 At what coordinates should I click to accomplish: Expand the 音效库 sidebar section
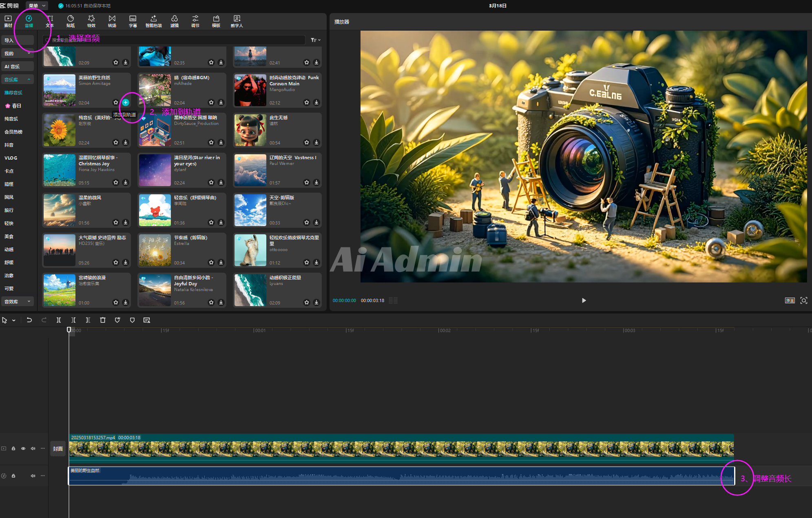pos(17,302)
